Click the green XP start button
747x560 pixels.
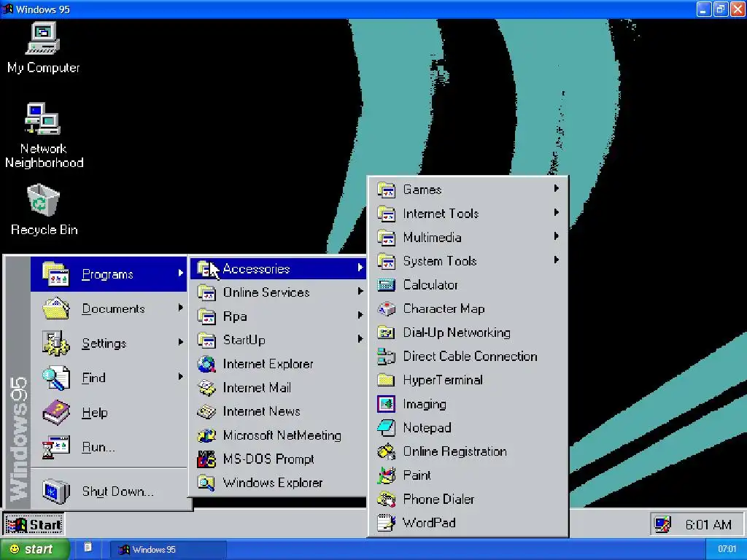[x=34, y=550]
